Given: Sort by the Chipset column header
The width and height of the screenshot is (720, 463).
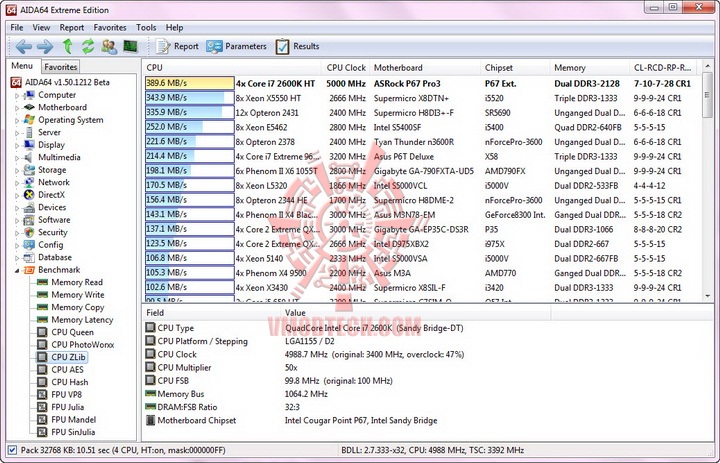Looking at the screenshot, I should tap(515, 68).
